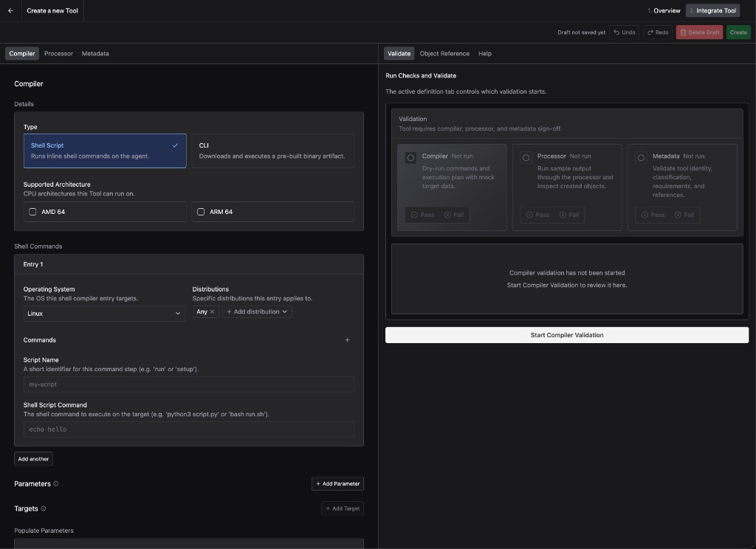Remove the Any distribution tag
This screenshot has height=549, width=756.
[212, 312]
